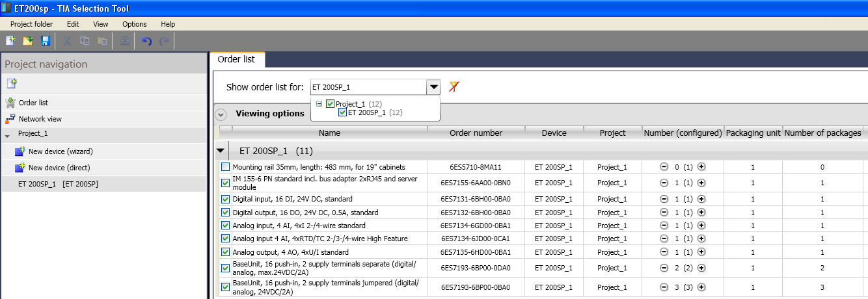Click the Cut scissors toolbar icon
Image resolution: width=868 pixels, height=299 pixels.
click(x=67, y=41)
